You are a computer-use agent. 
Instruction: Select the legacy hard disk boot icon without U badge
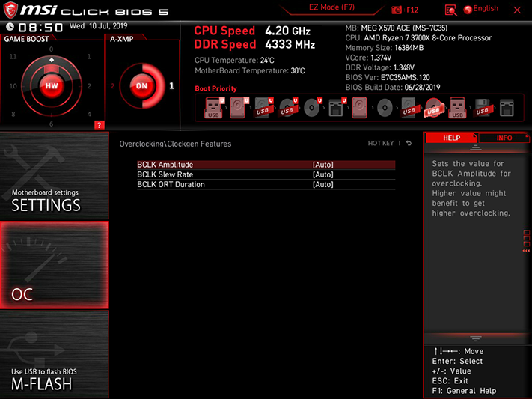359,108
